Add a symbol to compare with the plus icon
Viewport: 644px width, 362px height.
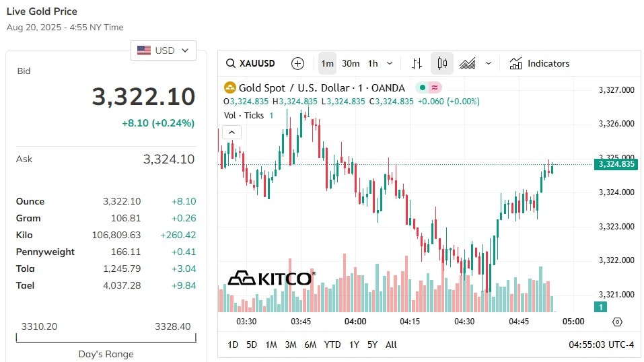point(297,63)
